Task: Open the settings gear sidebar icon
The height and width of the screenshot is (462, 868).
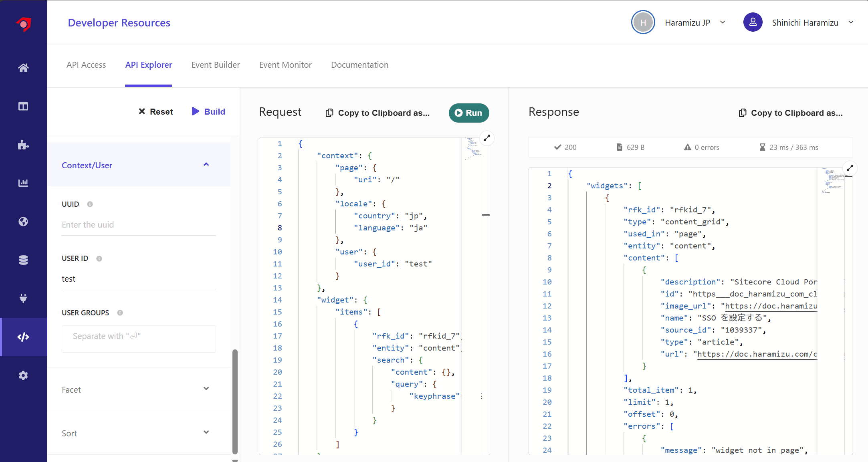Action: (x=23, y=375)
